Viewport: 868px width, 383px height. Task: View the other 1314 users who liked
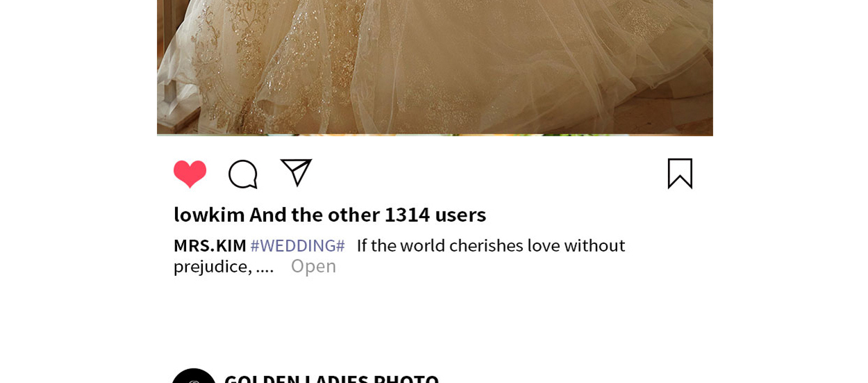[x=368, y=214]
